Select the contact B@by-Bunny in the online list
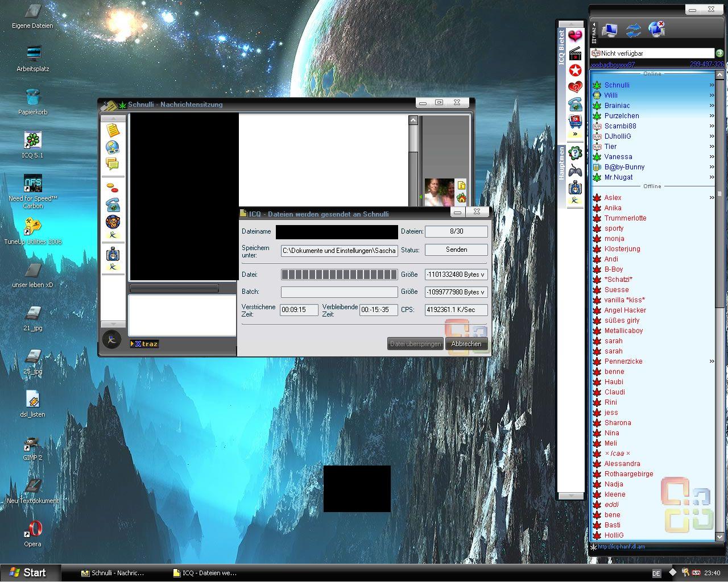 tap(624, 167)
